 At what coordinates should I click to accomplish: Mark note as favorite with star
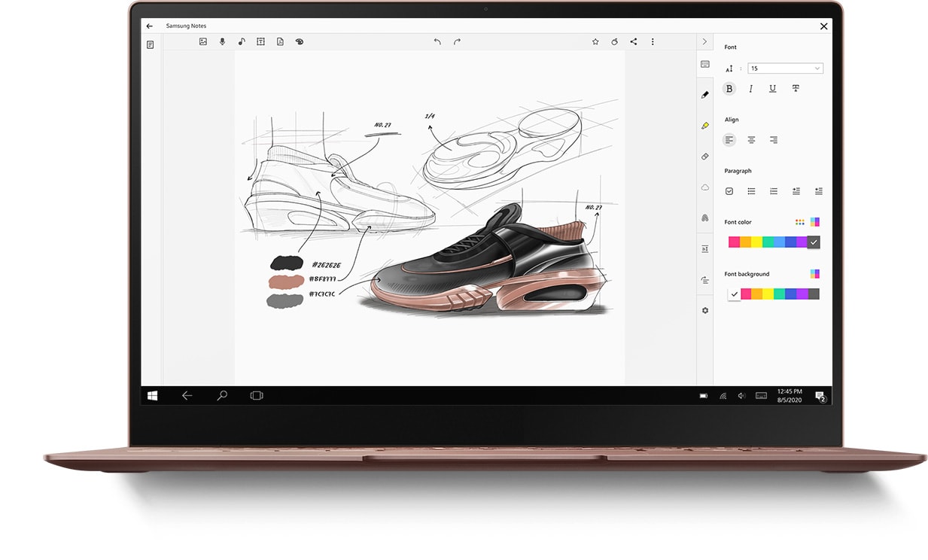(595, 42)
